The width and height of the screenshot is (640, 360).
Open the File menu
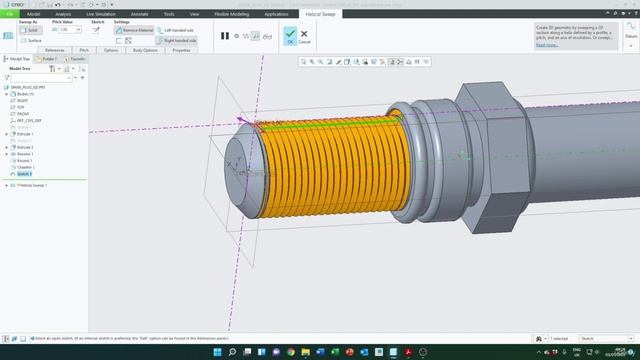pyautogui.click(x=10, y=14)
